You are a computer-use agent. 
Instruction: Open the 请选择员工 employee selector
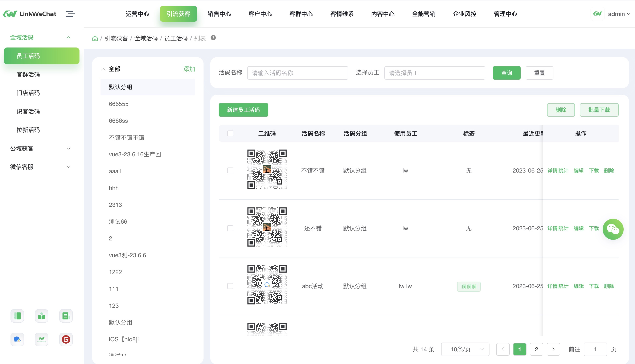[x=435, y=73]
